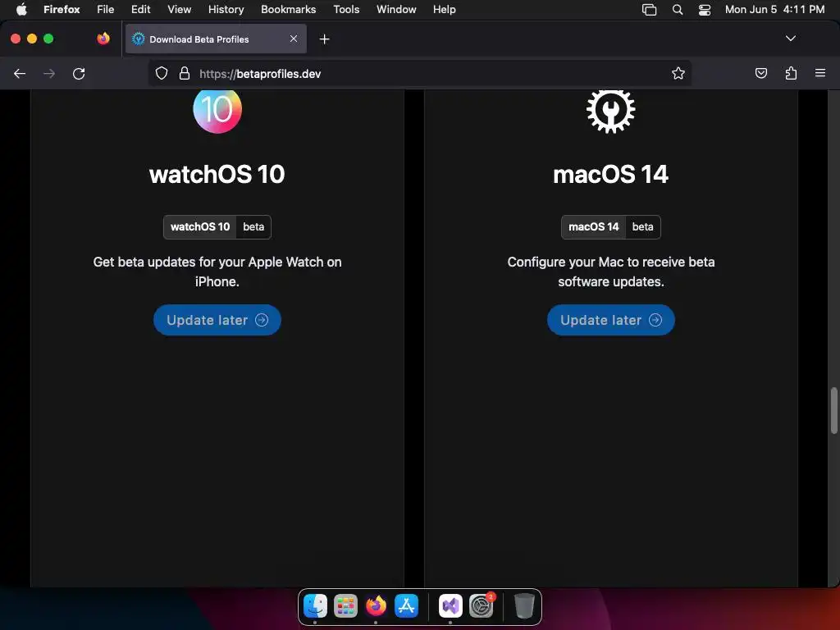Open Trash from the Dock
This screenshot has width=840, height=630.
524,606
